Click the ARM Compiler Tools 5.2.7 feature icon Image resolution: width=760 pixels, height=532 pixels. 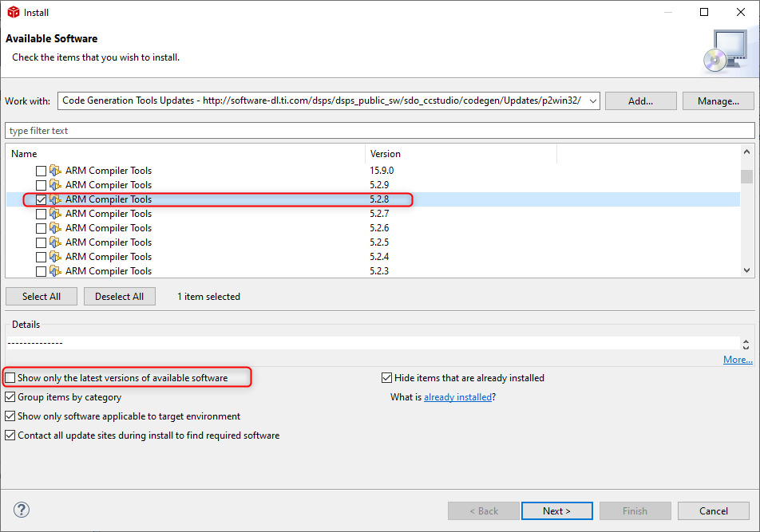[x=55, y=214]
